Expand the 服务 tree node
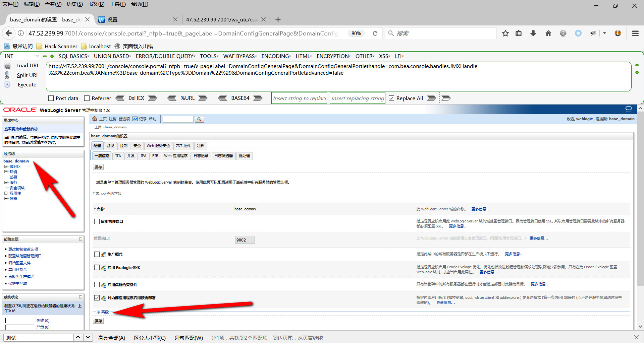The height and width of the screenshot is (343, 644). tap(6, 183)
